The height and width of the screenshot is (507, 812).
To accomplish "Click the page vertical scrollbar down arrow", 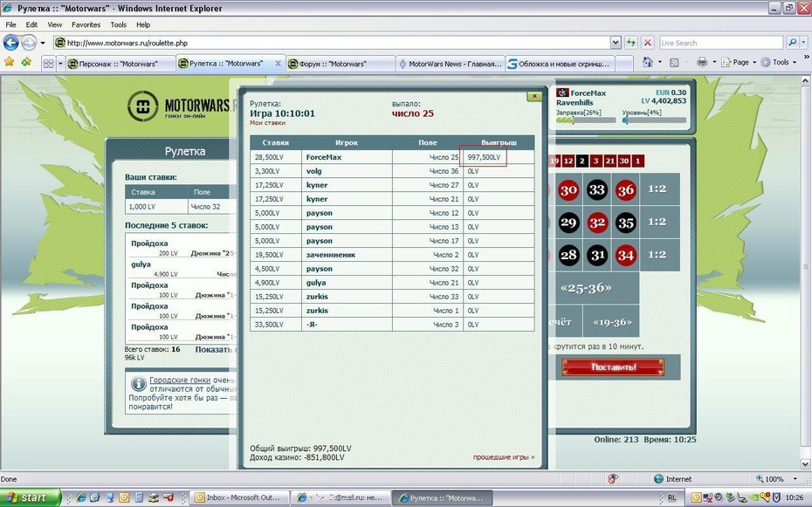I will (x=805, y=463).
